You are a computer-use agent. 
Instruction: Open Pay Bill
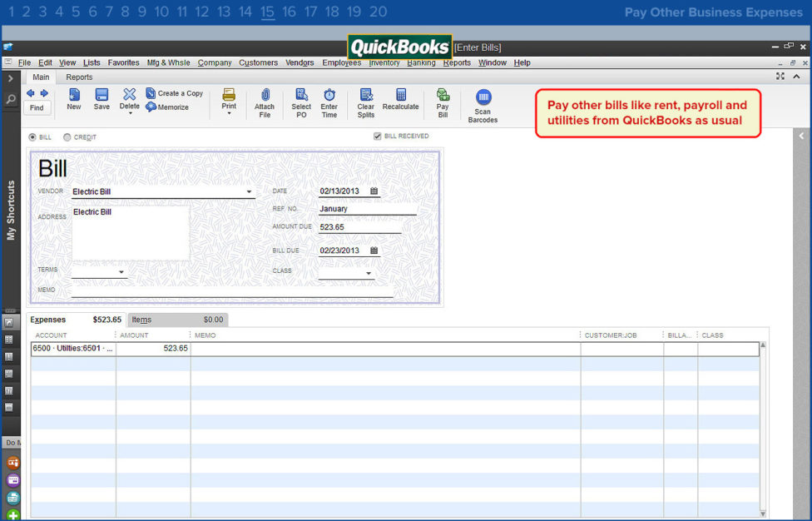point(443,103)
